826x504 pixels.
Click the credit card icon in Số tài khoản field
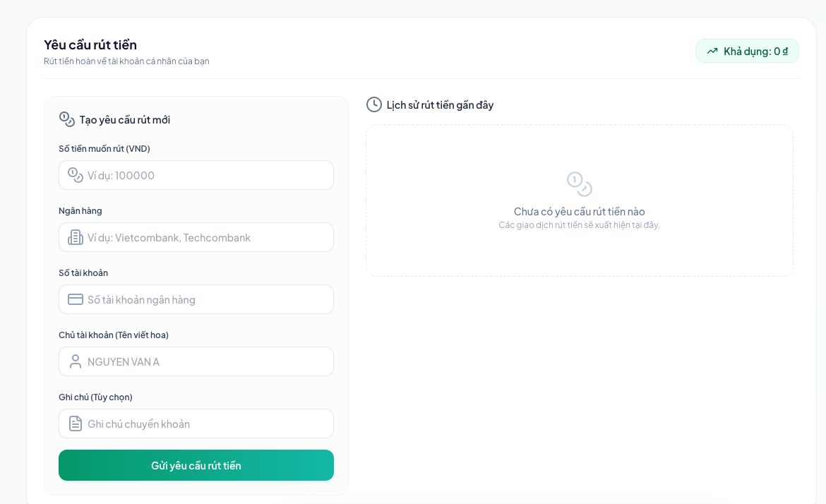[76, 300]
